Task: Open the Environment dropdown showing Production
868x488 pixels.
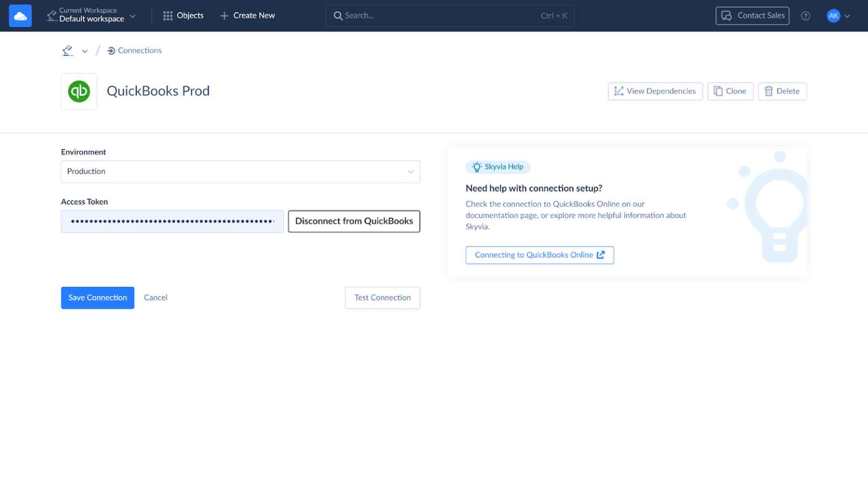Action: pyautogui.click(x=241, y=172)
